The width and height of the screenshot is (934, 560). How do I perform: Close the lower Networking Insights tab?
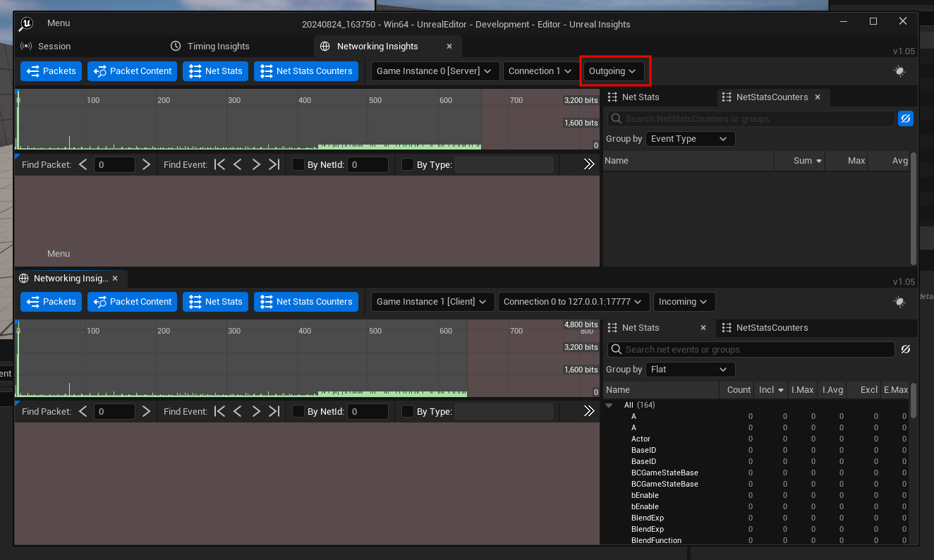pos(116,278)
